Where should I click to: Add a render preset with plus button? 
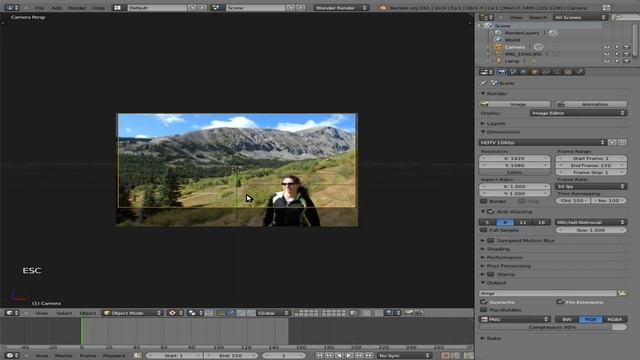[612, 142]
